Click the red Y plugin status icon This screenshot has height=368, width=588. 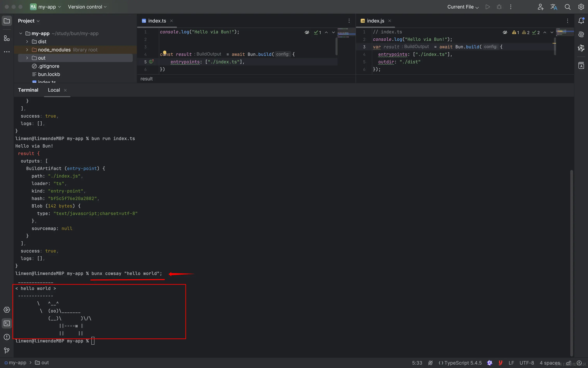(x=500, y=363)
